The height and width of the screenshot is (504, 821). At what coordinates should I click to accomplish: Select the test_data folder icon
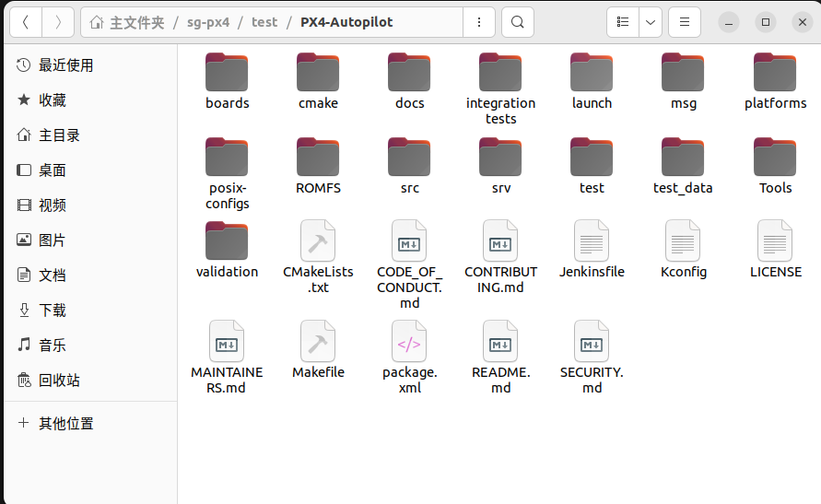pos(683,157)
